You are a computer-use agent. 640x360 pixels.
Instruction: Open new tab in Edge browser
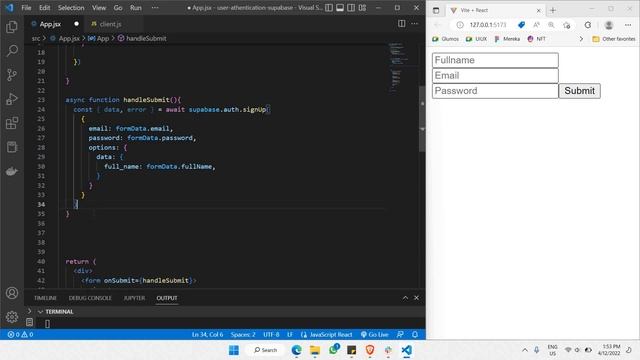553,10
